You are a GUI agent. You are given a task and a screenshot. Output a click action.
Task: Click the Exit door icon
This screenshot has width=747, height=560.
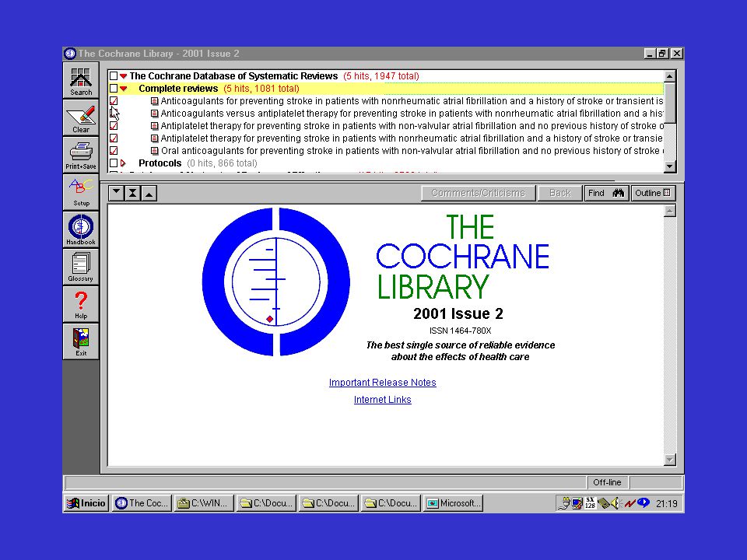pyautogui.click(x=81, y=341)
